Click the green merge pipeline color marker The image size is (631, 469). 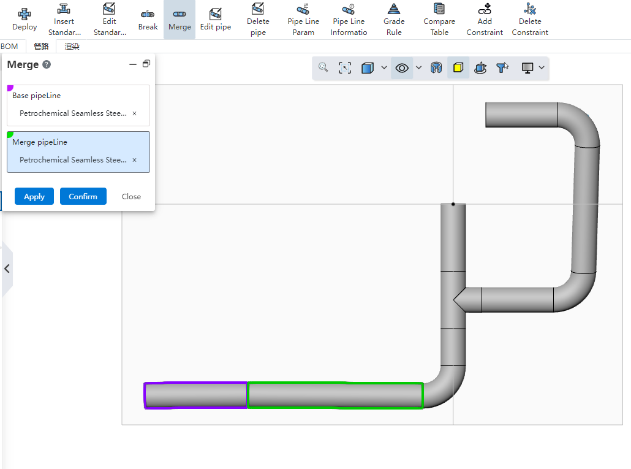coord(10,134)
